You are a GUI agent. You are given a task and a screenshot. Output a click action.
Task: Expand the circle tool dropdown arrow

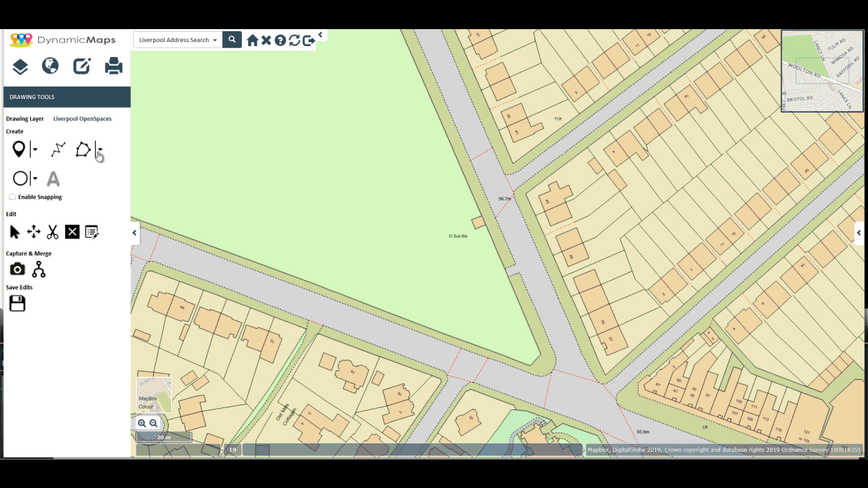[x=35, y=179]
